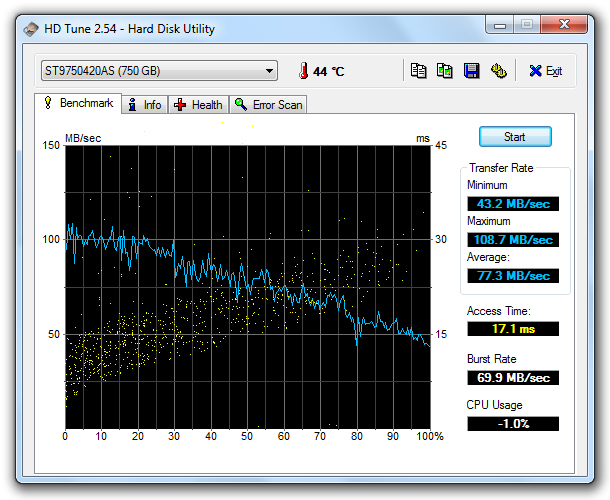
Task: Save screenshot with the floppy disk icon
Action: pyautogui.click(x=472, y=71)
